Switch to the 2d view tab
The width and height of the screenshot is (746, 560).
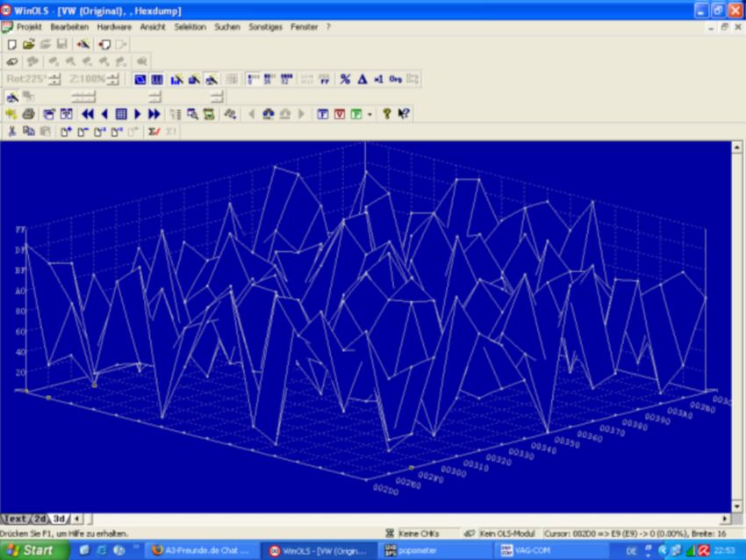(41, 519)
